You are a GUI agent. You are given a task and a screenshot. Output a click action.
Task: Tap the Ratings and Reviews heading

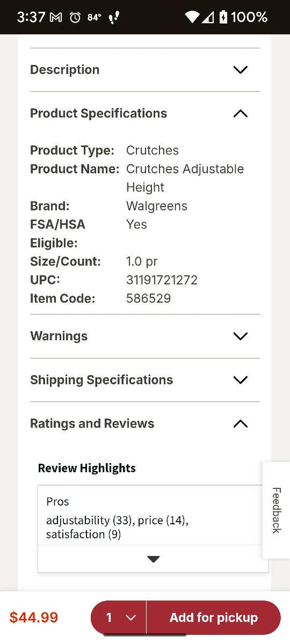[x=92, y=424]
